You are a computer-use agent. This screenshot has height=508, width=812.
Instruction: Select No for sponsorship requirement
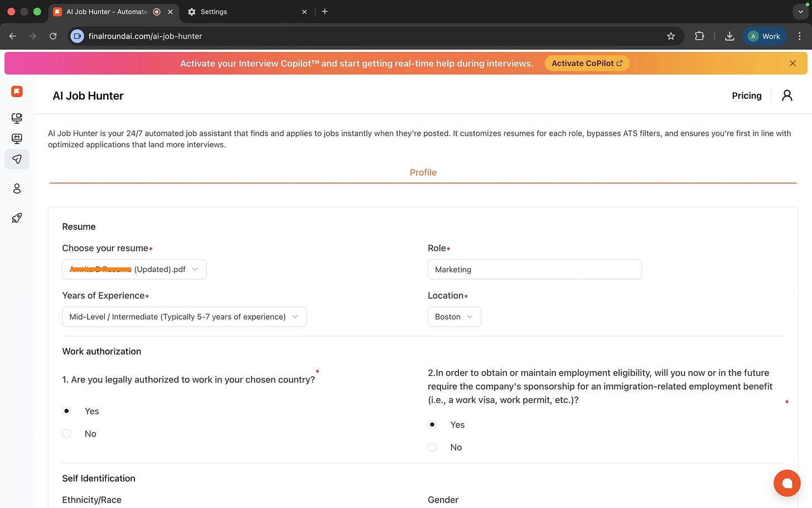[x=432, y=447]
